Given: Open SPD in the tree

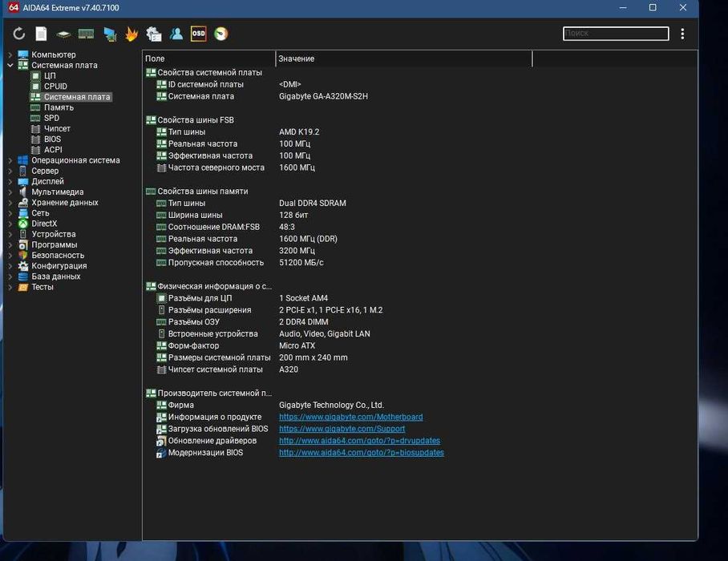Looking at the screenshot, I should tap(51, 118).
